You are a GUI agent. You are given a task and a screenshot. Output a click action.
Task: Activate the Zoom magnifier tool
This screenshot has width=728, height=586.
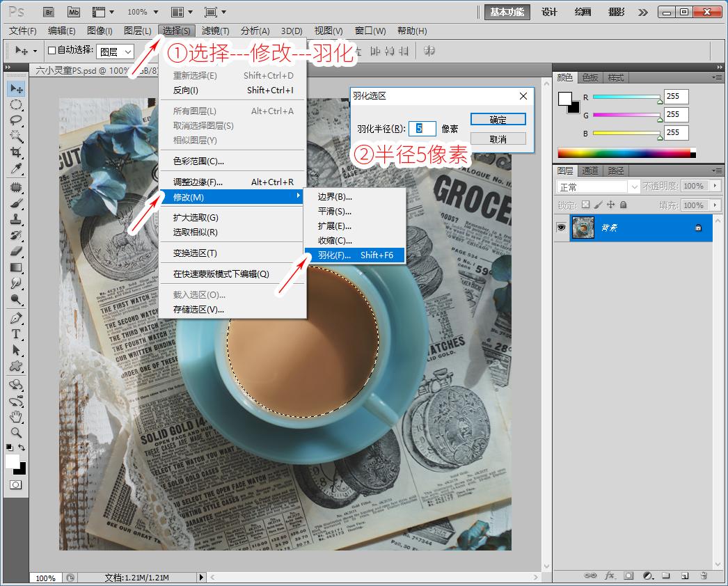(x=16, y=433)
